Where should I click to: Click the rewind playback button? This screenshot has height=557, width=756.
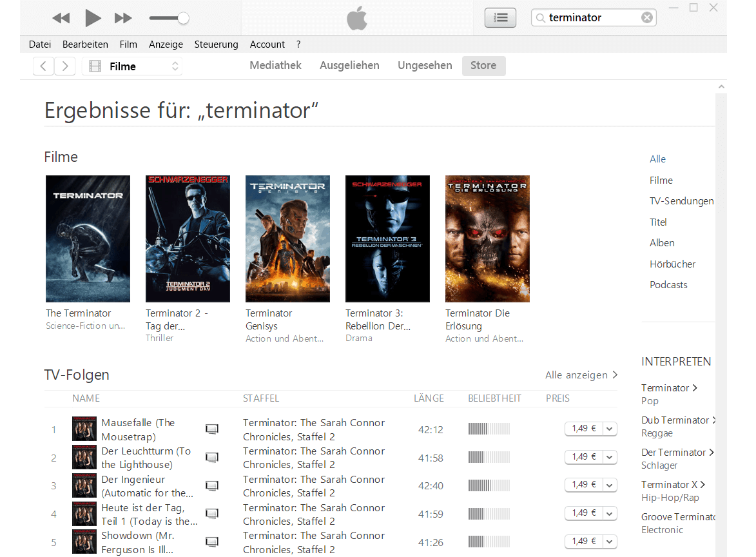(61, 18)
